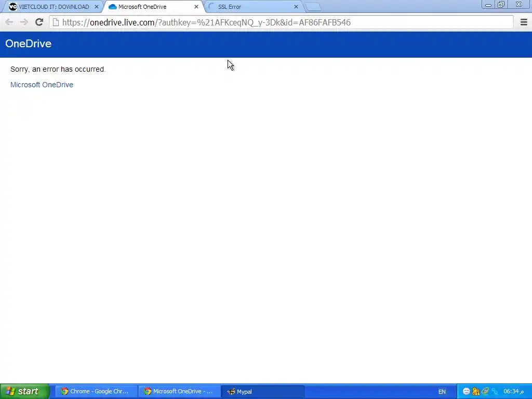Select Microsoft OneDrive taskbar button
Viewport: 532px width, 399px height.
click(179, 392)
